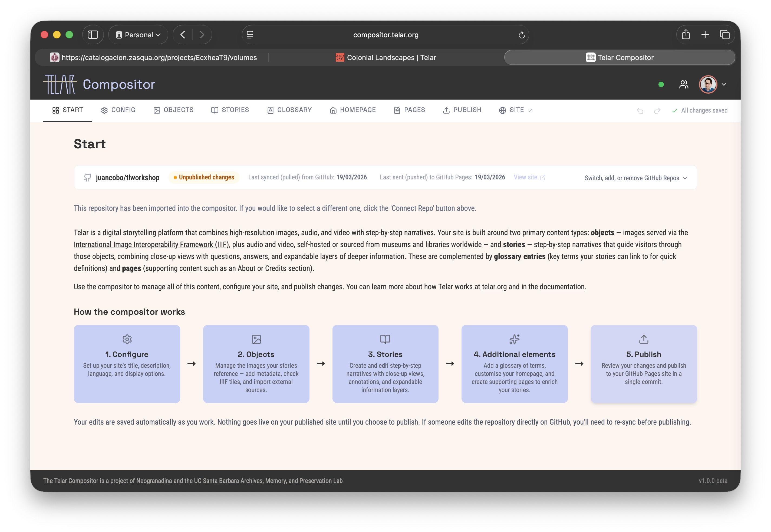Open the 4. Additional elements card title

coord(515,354)
